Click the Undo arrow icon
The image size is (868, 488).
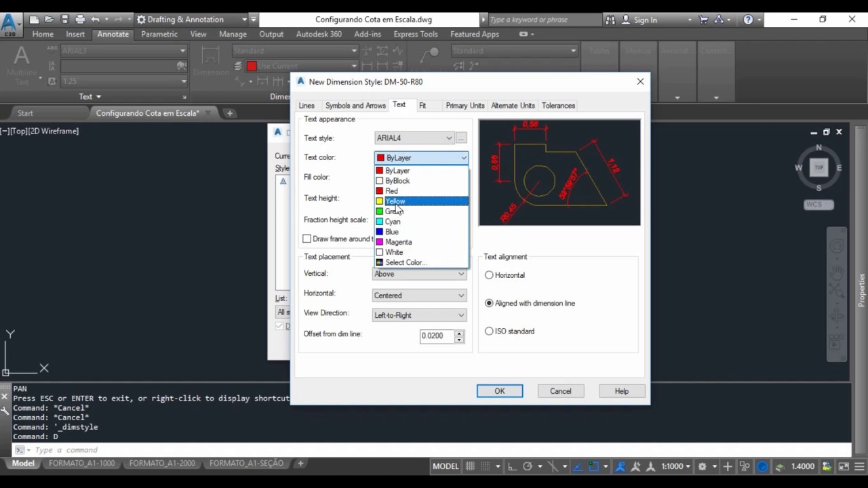coord(96,20)
